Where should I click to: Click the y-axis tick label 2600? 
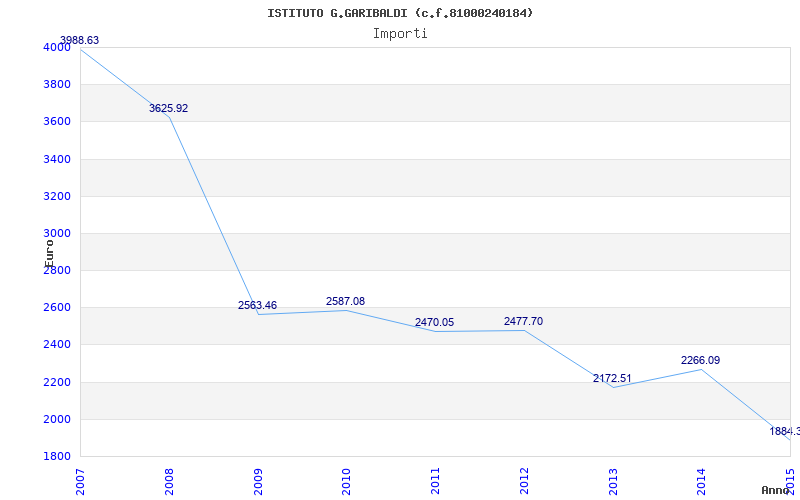[x=57, y=308]
